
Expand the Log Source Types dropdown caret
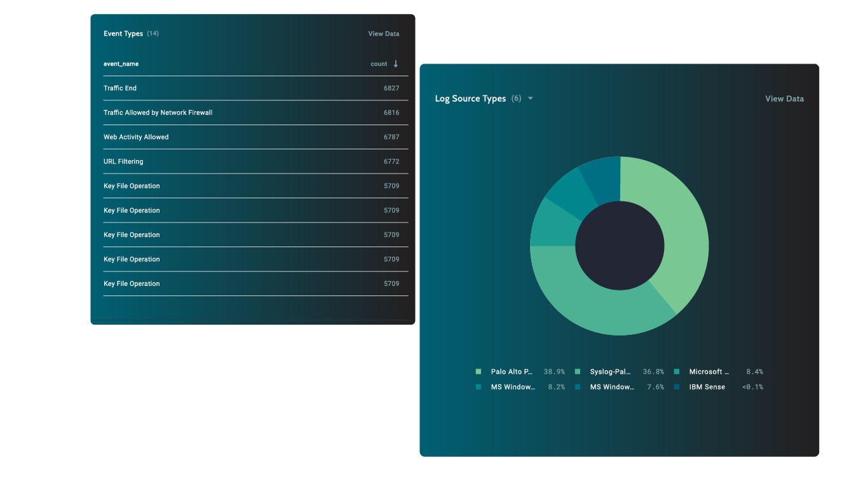coord(531,98)
